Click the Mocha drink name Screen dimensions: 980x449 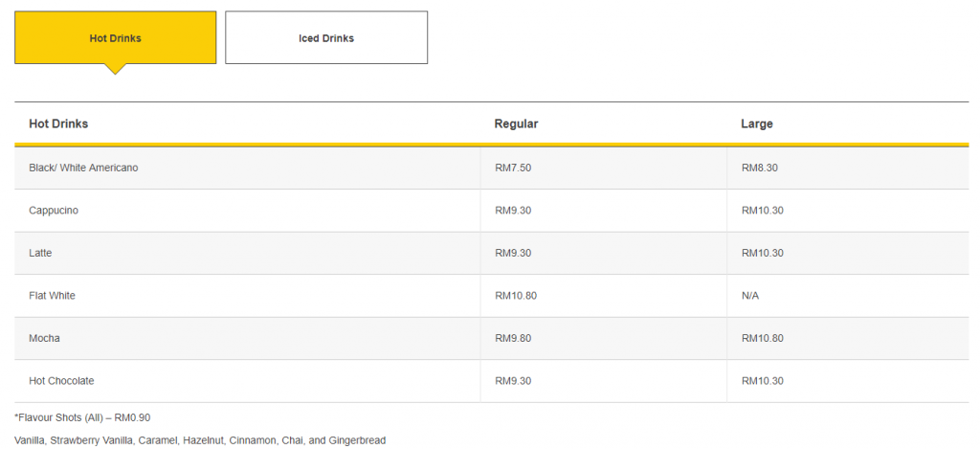(x=44, y=338)
